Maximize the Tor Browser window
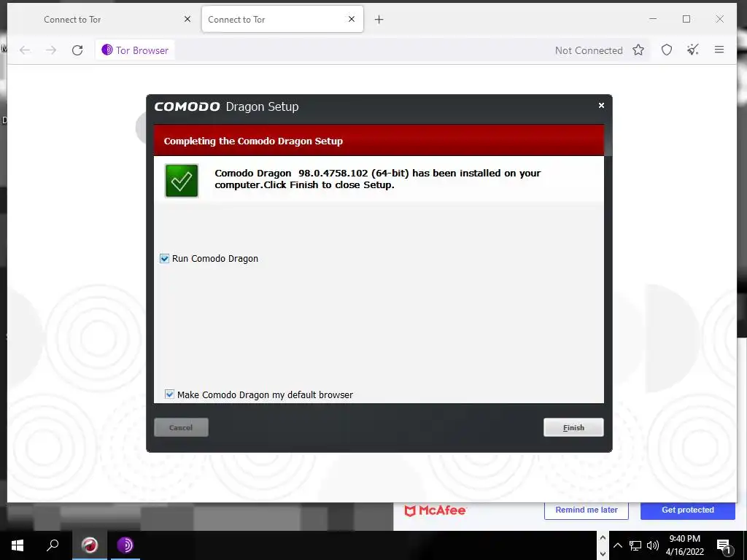The width and height of the screenshot is (747, 560). coord(686,19)
